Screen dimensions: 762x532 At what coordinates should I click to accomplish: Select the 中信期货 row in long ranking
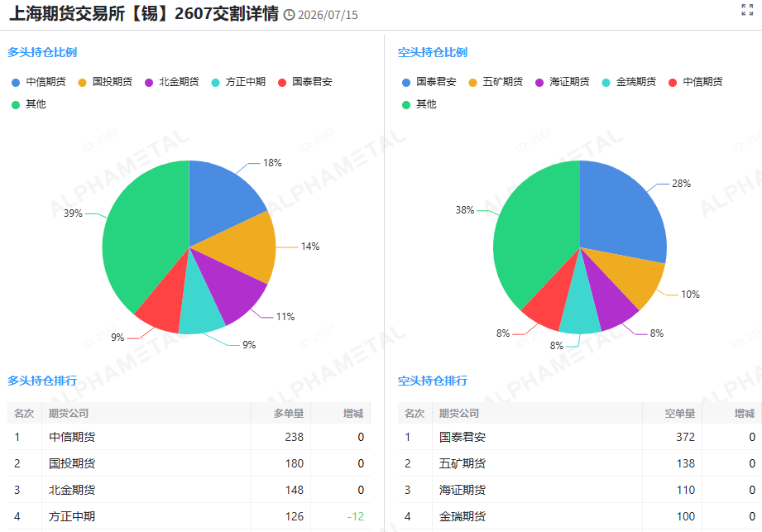tap(189, 437)
